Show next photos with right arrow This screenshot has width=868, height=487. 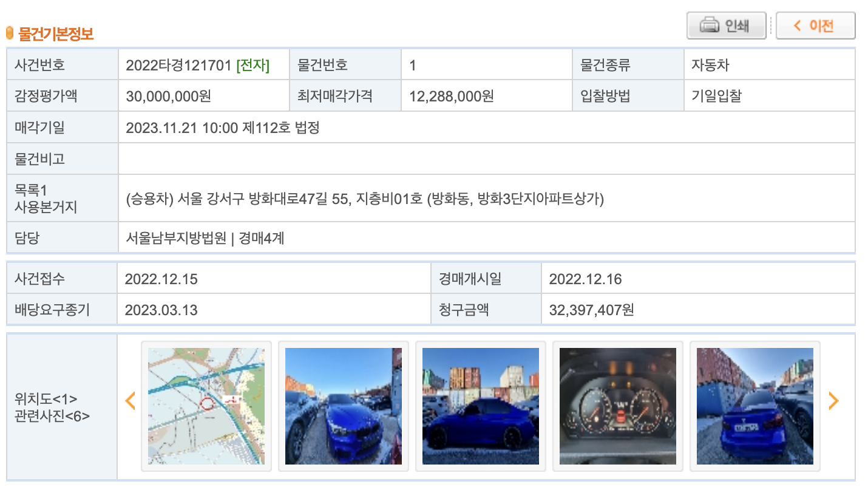click(x=833, y=400)
